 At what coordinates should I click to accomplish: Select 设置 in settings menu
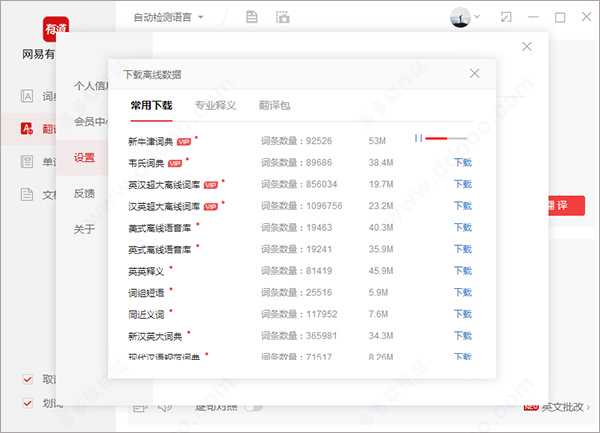84,158
